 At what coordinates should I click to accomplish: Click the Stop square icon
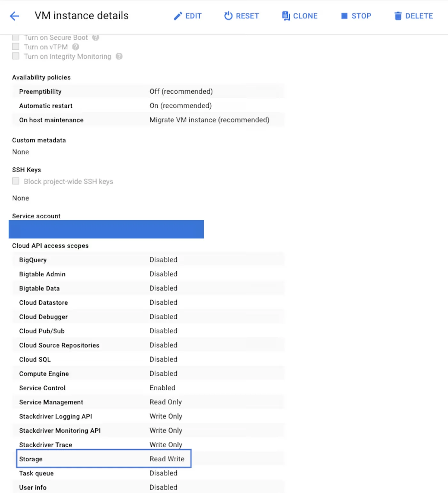coord(344,16)
